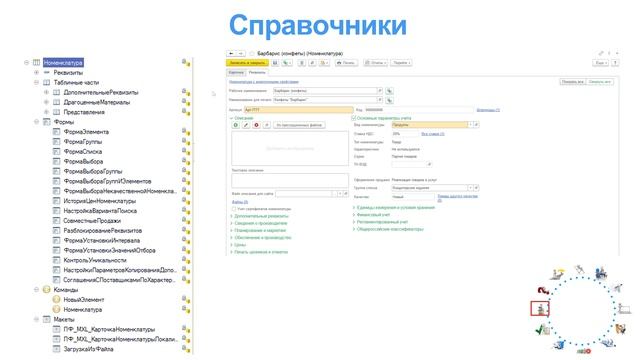This screenshot has width=640, height=360.
Task: Click the forward arrow in the form header
Action: [x=241, y=53]
